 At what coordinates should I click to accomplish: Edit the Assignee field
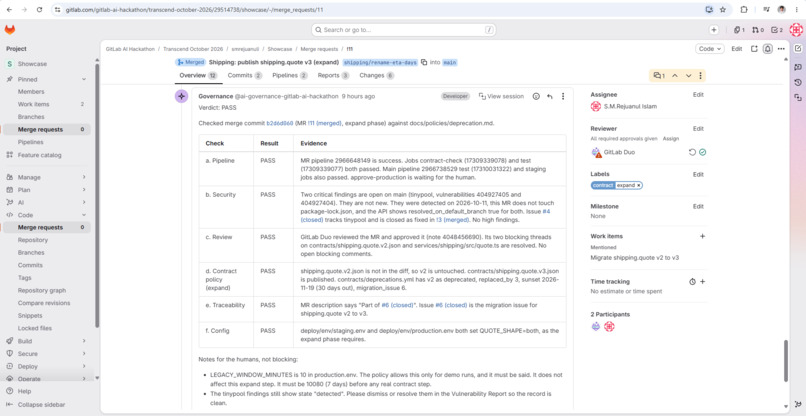(x=698, y=95)
